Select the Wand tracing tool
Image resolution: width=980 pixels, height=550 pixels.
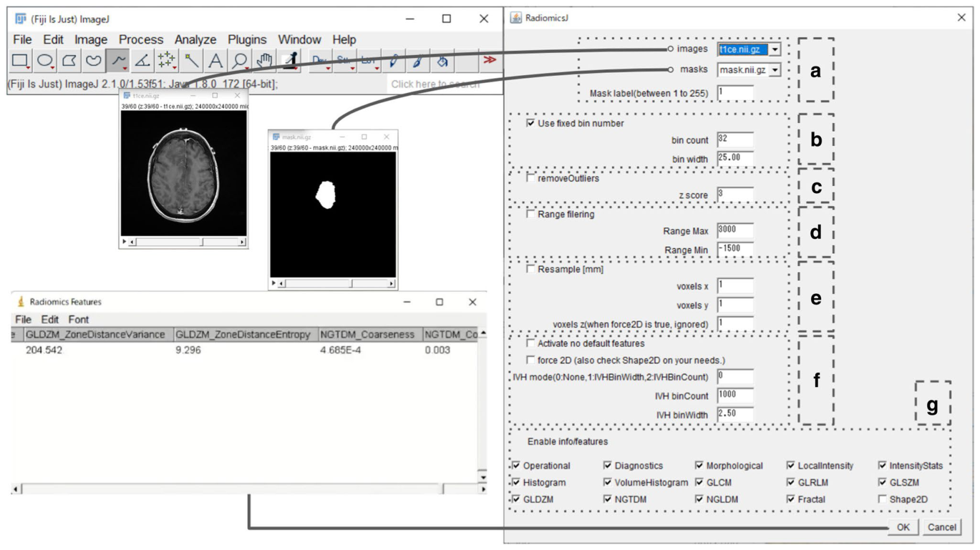[191, 61]
